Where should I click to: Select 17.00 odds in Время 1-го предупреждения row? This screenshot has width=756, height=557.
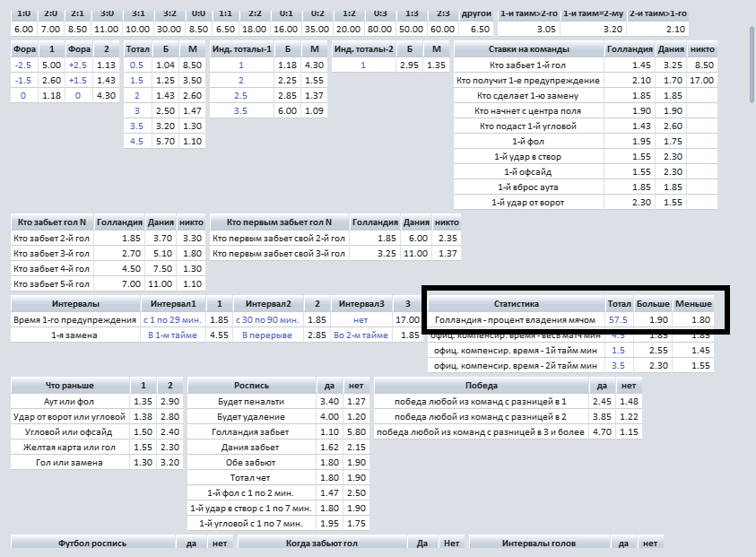(407, 319)
